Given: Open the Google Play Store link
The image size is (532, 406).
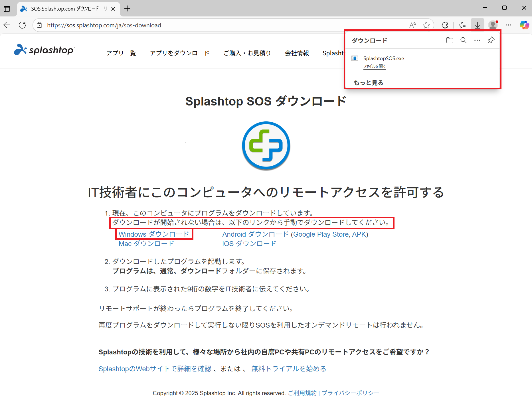Looking at the screenshot, I should point(321,234).
